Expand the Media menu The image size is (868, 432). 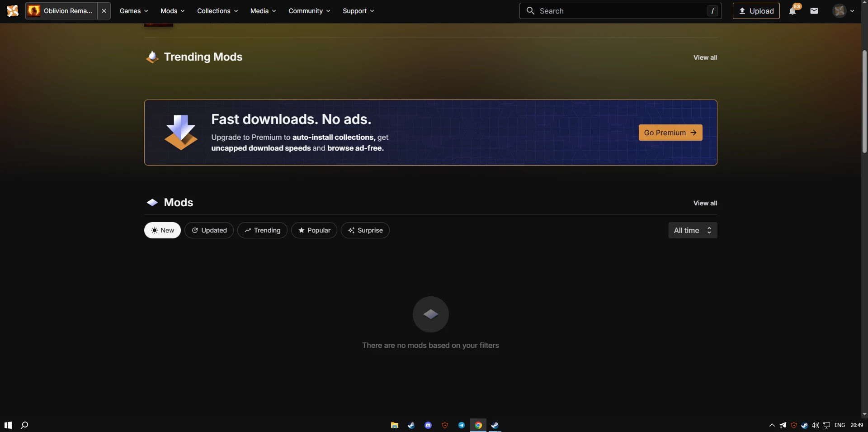(x=263, y=11)
